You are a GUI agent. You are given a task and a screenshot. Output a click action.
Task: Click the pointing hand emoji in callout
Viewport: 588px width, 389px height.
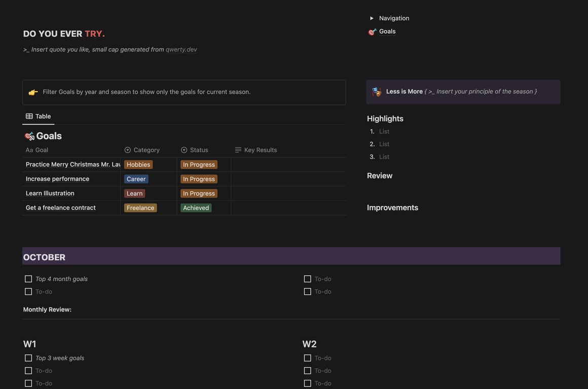[x=33, y=92]
